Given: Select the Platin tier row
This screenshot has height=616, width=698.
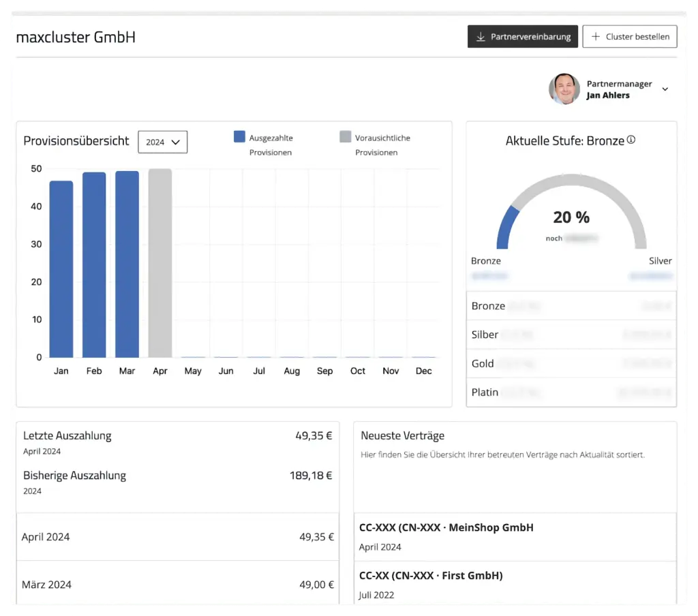Looking at the screenshot, I should pyautogui.click(x=571, y=392).
